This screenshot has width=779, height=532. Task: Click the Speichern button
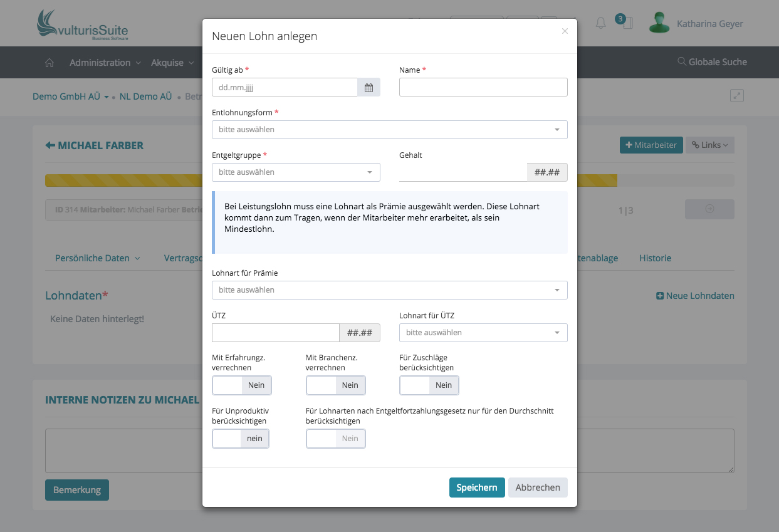[476, 488]
